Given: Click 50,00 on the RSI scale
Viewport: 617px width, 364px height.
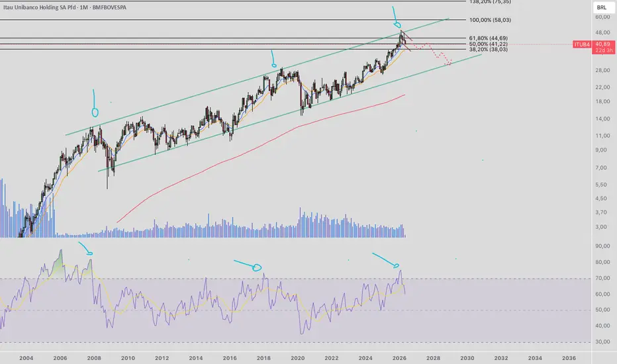Looking at the screenshot, I should (602, 310).
